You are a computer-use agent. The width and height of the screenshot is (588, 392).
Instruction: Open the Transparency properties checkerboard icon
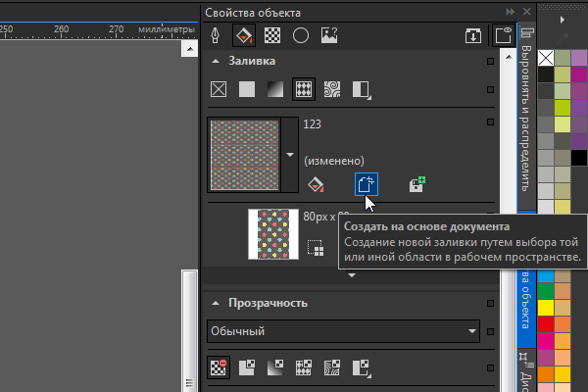273,36
